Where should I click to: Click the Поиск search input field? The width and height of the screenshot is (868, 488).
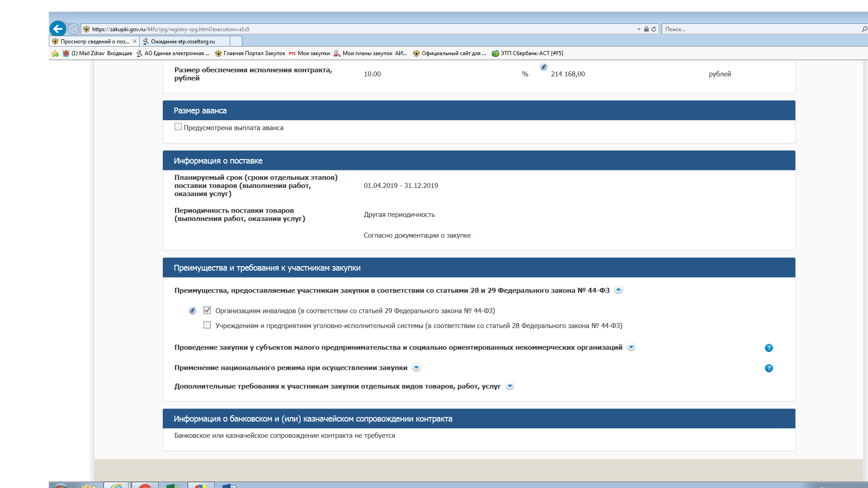pos(759,29)
